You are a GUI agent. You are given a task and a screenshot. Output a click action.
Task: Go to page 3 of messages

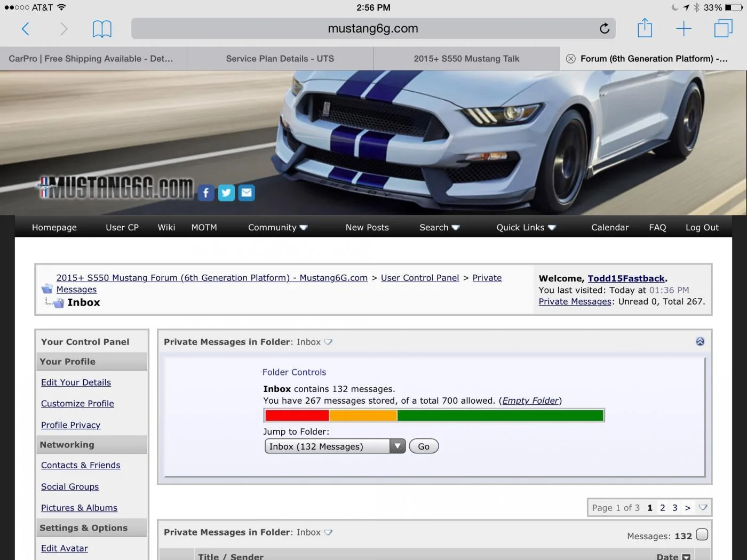coord(674,508)
